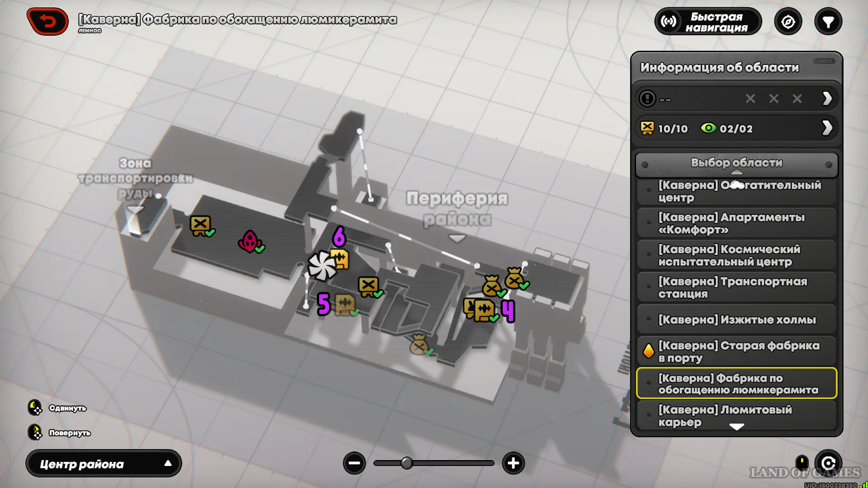The image size is (868, 488).
Task: Open the map filter funnel icon
Action: pos(828,22)
